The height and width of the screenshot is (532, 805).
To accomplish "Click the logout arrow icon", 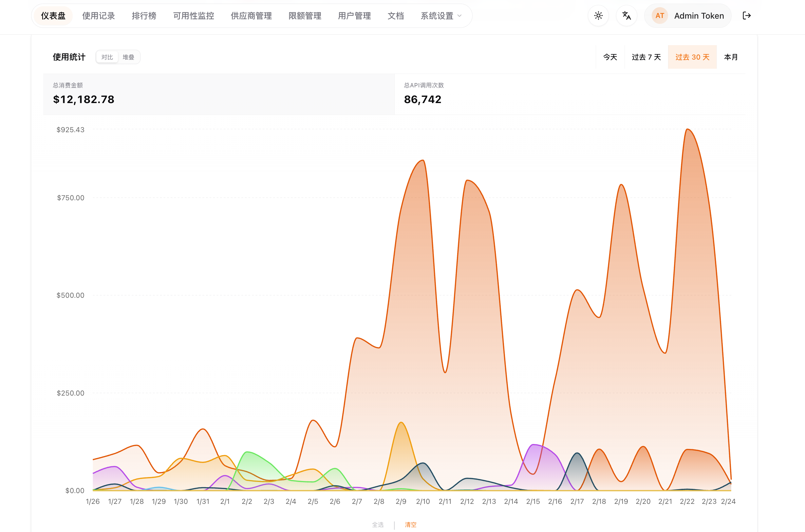I will pyautogui.click(x=746, y=16).
